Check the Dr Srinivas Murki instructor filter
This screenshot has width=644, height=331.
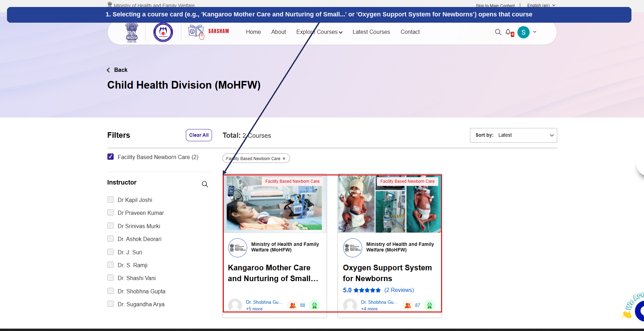pos(111,226)
